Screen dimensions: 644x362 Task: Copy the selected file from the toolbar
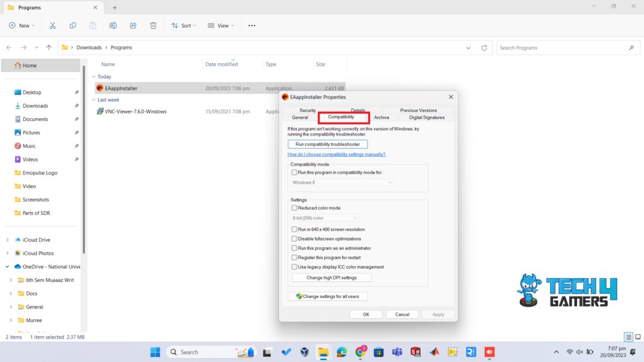coord(72,25)
